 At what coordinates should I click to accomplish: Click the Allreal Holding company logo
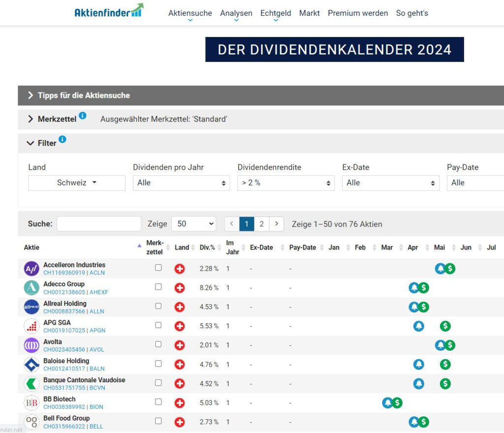[x=31, y=307]
